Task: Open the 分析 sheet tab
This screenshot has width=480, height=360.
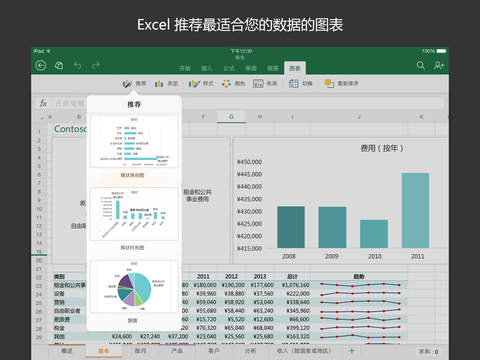Action: 250,351
